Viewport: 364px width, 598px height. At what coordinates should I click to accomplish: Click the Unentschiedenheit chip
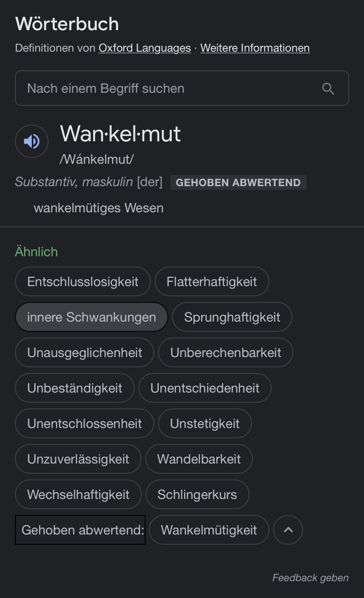(205, 388)
